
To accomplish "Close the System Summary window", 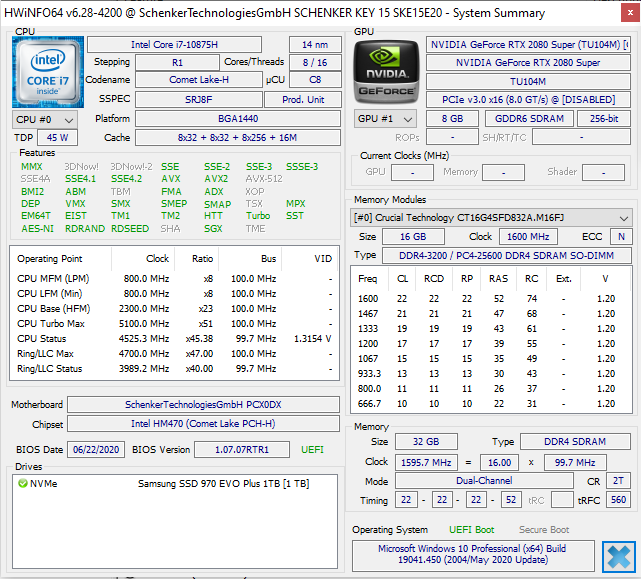I will coord(630,13).
